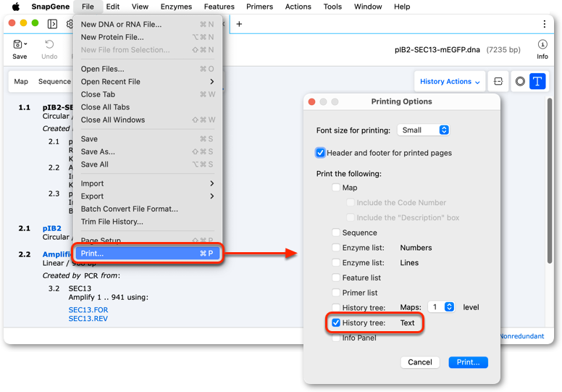Screen dimensions: 562x392
Task: Switch to the Map tab
Action: tap(21, 81)
